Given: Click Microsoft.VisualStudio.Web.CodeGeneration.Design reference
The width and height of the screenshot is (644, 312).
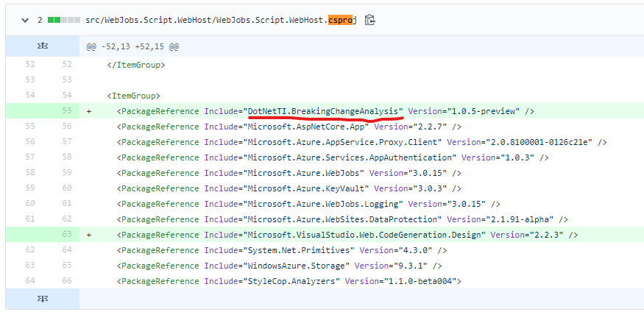Looking at the screenshot, I should 364,235.
